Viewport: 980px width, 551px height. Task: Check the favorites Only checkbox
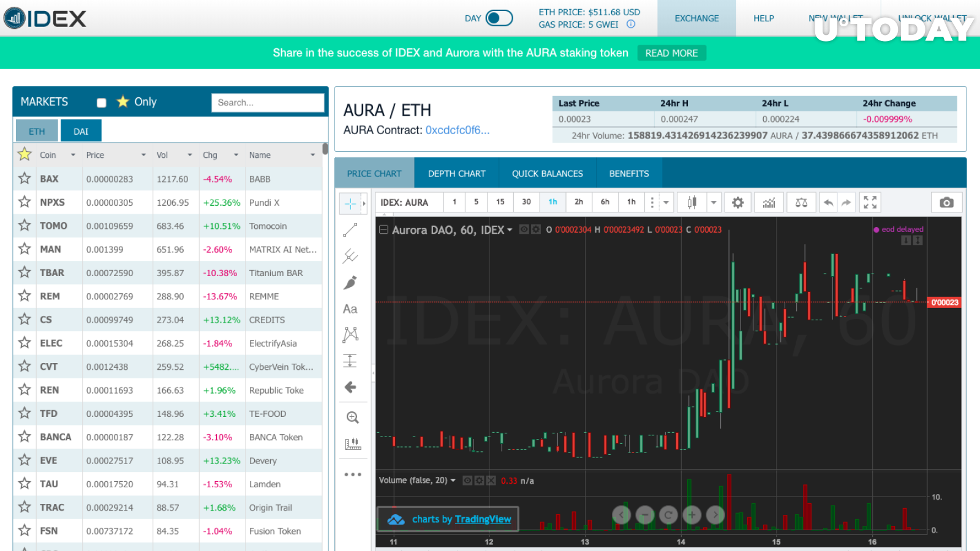(102, 103)
